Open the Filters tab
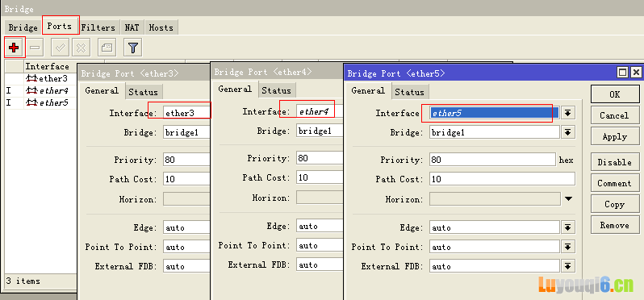Image resolution: width=644 pixels, height=300 pixels. [98, 27]
